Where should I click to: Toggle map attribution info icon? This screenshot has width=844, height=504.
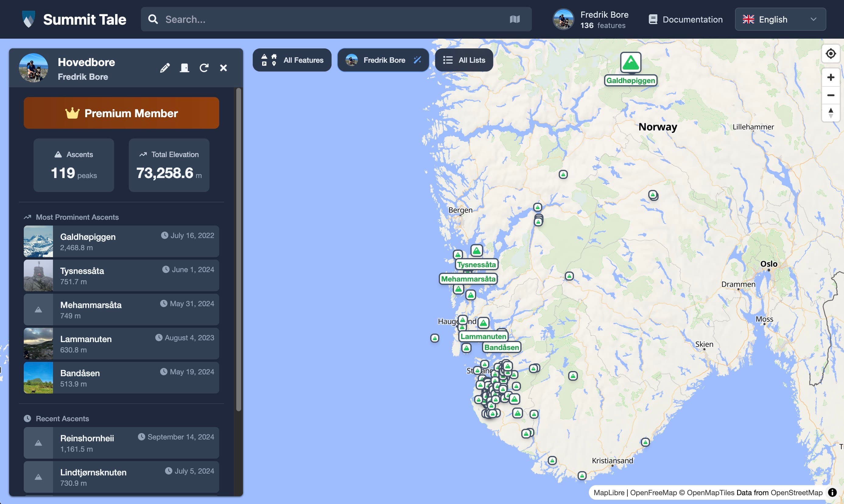832,492
